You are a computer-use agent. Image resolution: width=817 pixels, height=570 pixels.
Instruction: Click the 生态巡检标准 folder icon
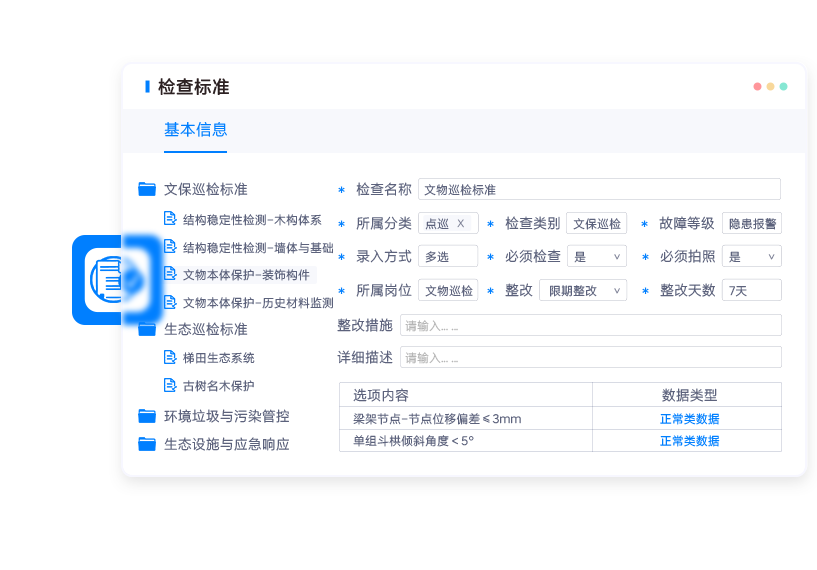[x=147, y=329]
